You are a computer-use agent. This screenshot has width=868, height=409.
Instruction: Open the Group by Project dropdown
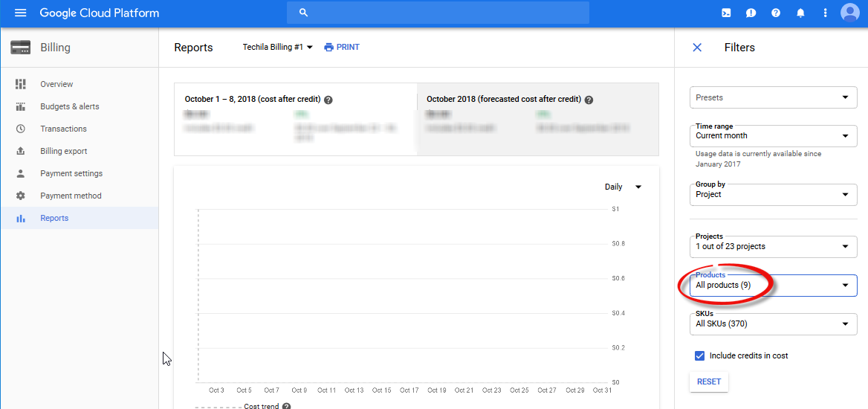tap(773, 195)
